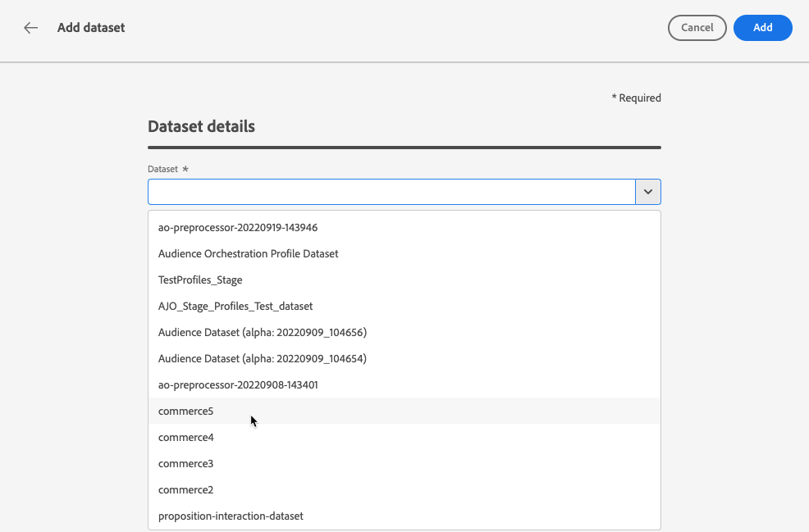The height and width of the screenshot is (532, 809).
Task: Collapse the Dataset dropdown chevron
Action: pos(648,192)
